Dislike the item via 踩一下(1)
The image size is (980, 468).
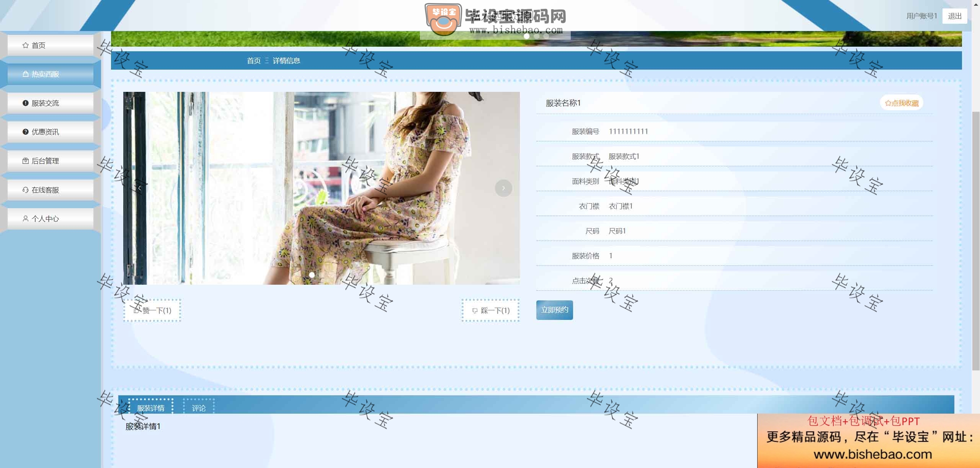pyautogui.click(x=490, y=310)
